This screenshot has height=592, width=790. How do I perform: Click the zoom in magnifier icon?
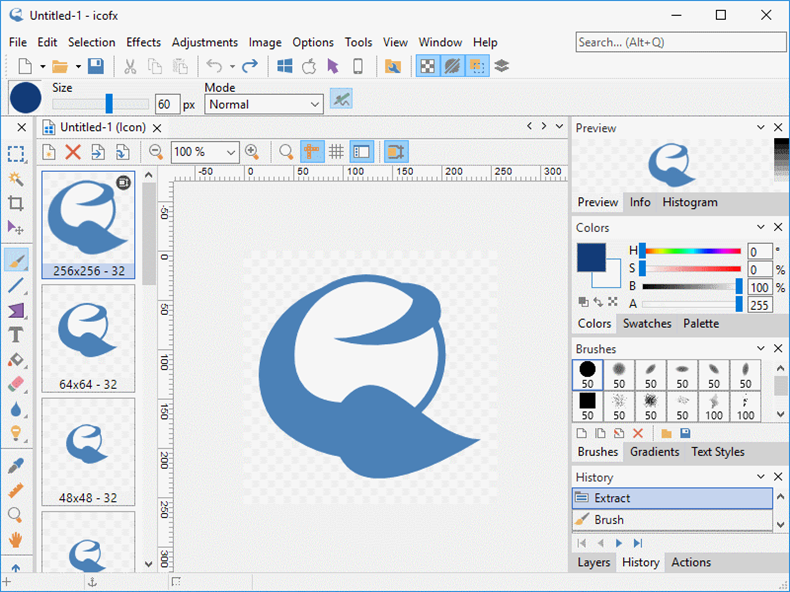[x=252, y=152]
